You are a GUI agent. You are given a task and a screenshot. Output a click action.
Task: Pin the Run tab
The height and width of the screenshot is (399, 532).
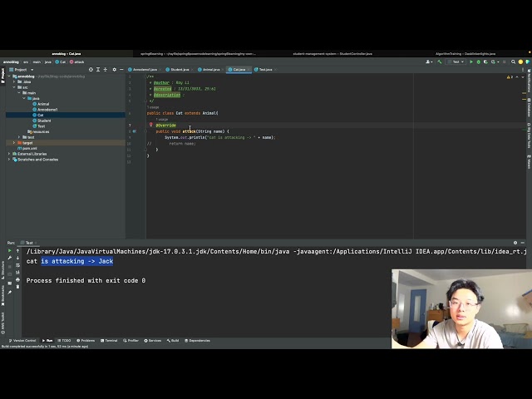[x=9, y=292]
